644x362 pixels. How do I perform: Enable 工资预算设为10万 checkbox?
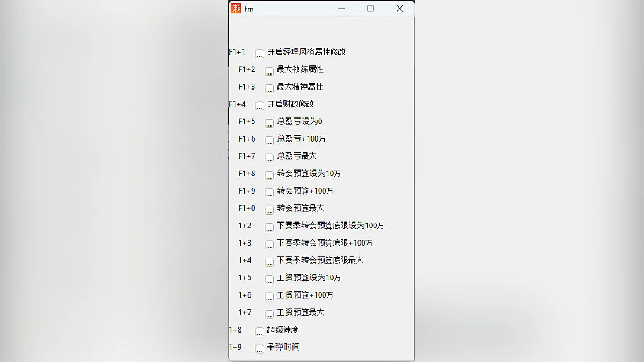coord(269,279)
